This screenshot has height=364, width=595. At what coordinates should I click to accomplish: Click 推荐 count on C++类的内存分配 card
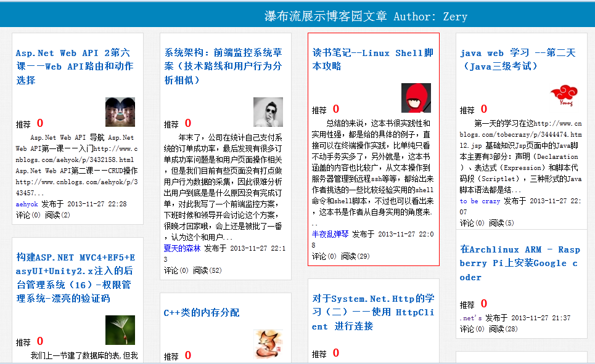(188, 355)
